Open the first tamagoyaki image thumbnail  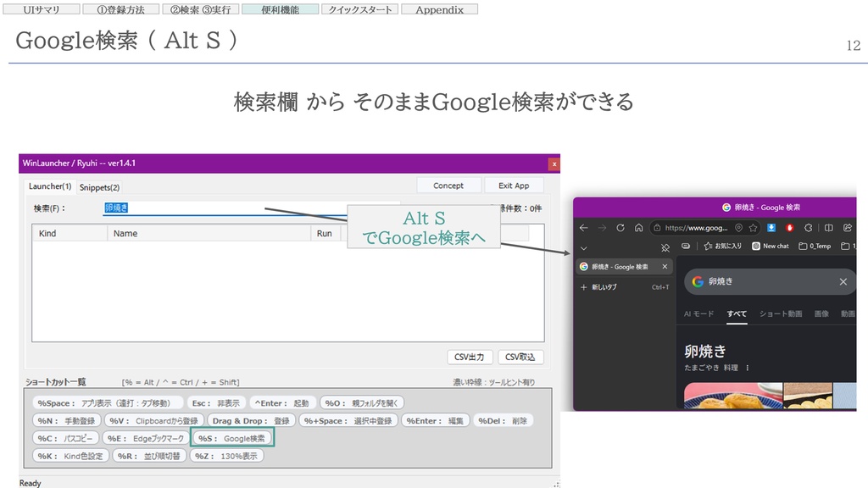click(733, 396)
